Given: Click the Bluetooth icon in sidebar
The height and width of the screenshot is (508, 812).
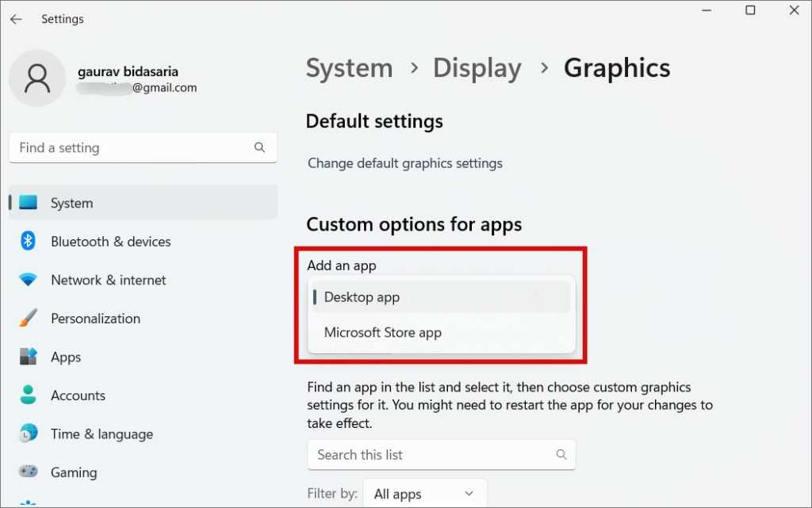Looking at the screenshot, I should coord(28,241).
